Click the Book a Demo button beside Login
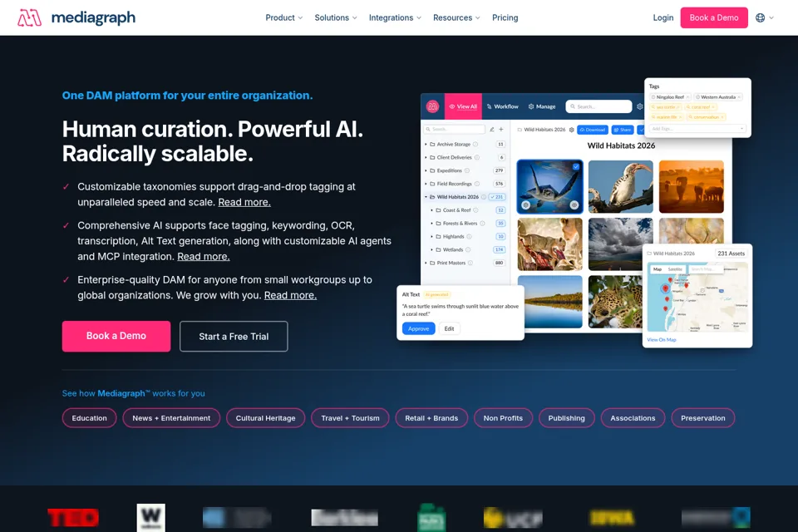This screenshot has height=532, width=798. click(713, 17)
